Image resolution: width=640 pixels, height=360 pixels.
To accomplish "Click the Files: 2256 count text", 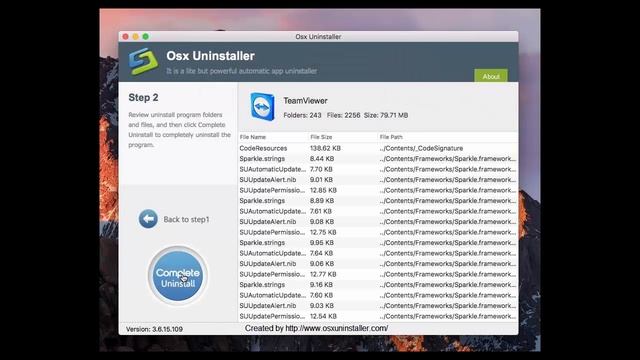I will [343, 116].
